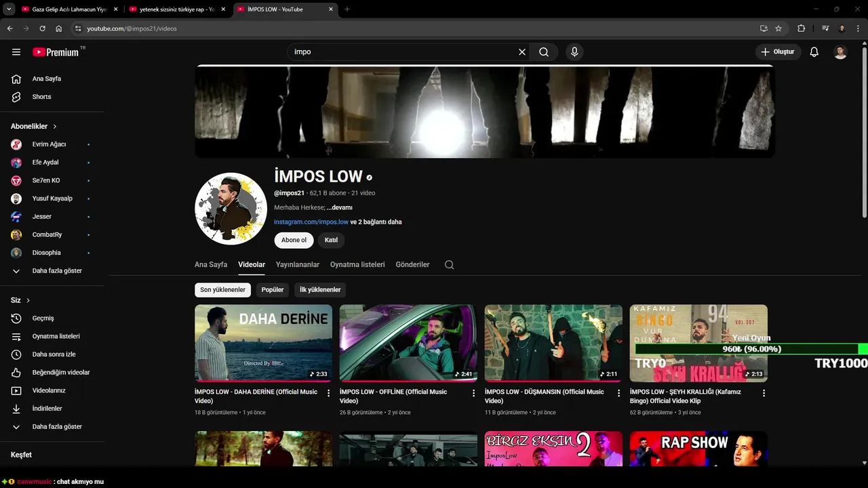Open account avatar menu

pos(840,52)
